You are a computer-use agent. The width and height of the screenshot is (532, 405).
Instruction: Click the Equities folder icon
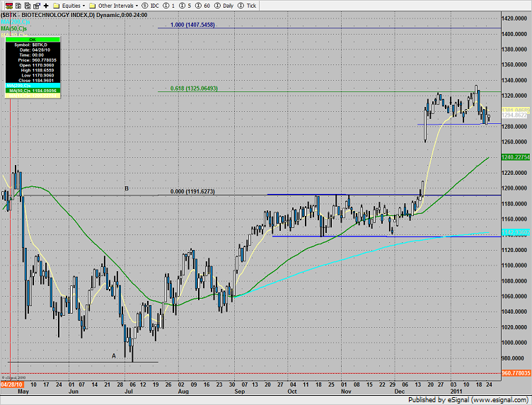coord(56,5)
